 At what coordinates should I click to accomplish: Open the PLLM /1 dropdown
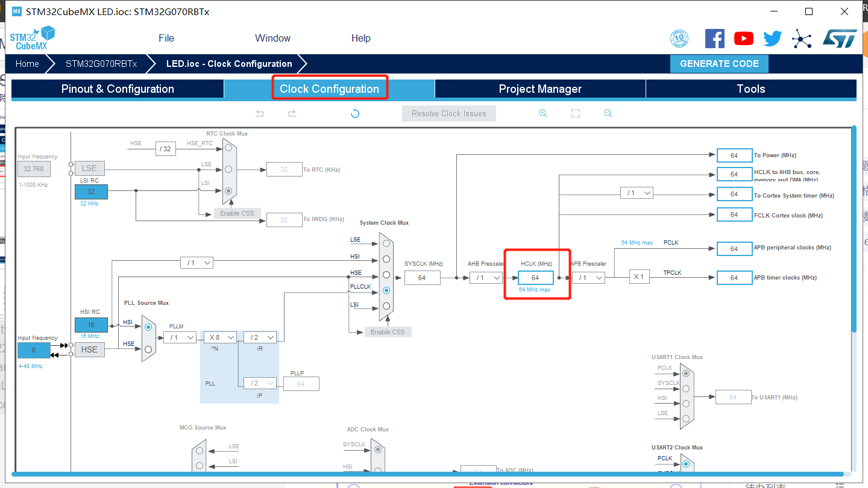(180, 337)
